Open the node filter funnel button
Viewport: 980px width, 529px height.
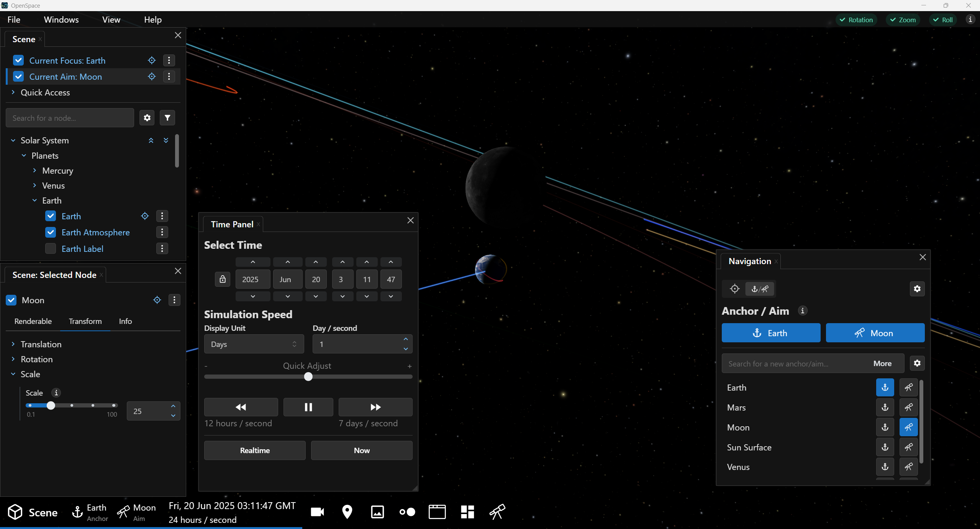click(167, 118)
